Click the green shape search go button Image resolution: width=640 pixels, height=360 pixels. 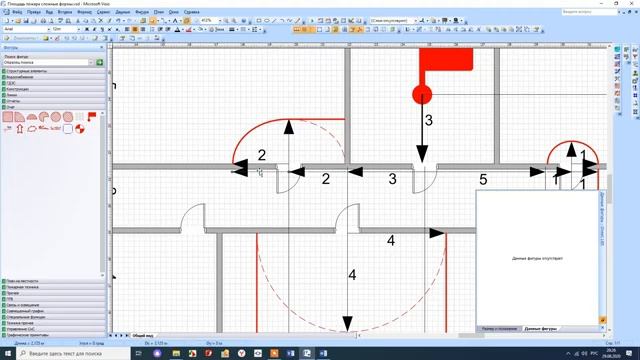pos(99,62)
